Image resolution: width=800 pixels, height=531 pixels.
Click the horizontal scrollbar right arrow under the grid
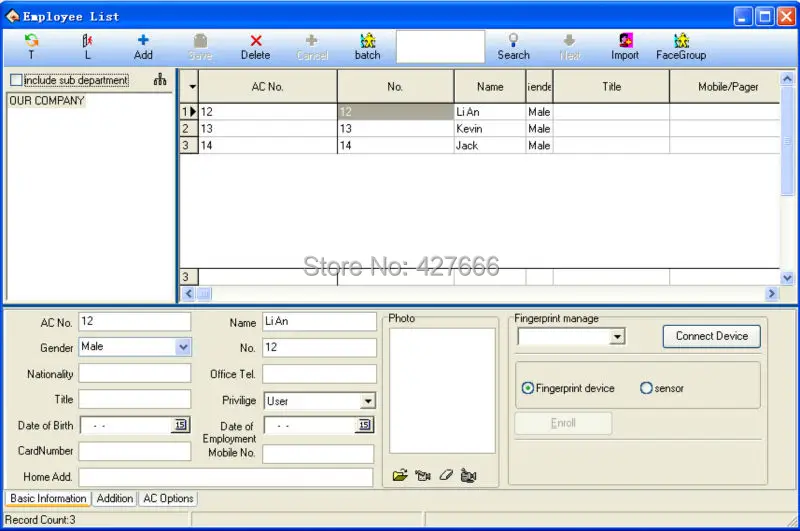771,293
